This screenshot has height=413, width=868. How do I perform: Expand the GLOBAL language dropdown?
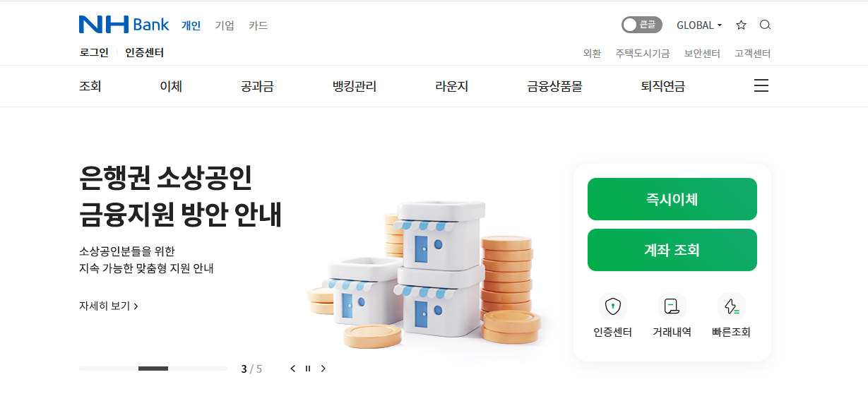(699, 25)
